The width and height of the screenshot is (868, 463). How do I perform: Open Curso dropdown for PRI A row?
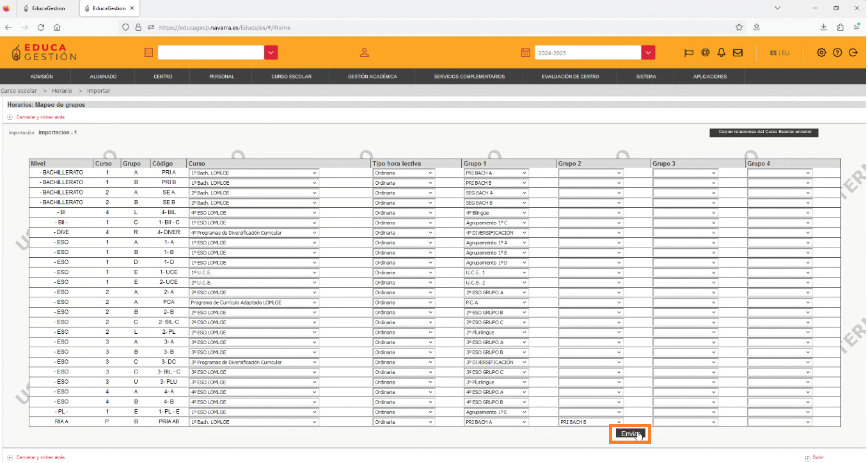(254, 173)
